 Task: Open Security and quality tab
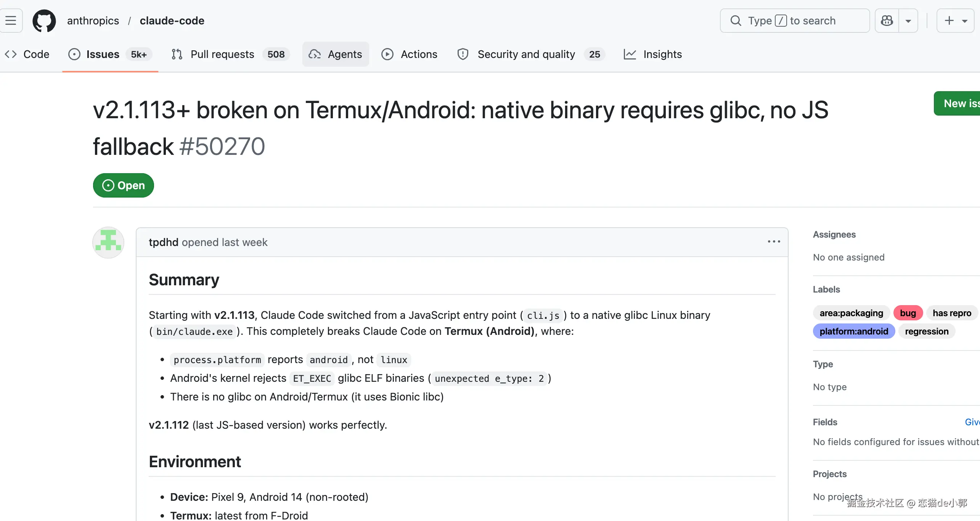pyautogui.click(x=526, y=54)
